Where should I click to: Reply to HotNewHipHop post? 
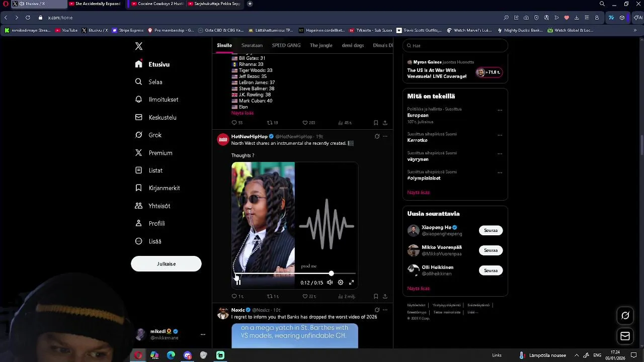click(237, 297)
